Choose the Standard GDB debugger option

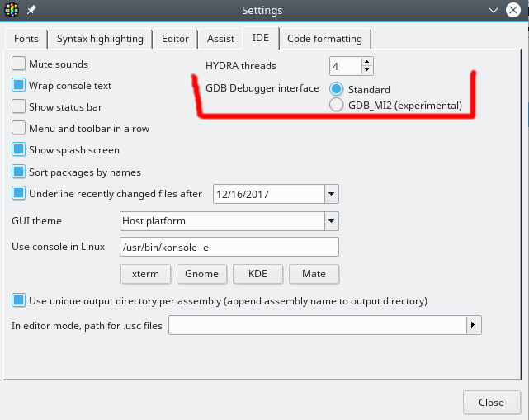point(337,89)
